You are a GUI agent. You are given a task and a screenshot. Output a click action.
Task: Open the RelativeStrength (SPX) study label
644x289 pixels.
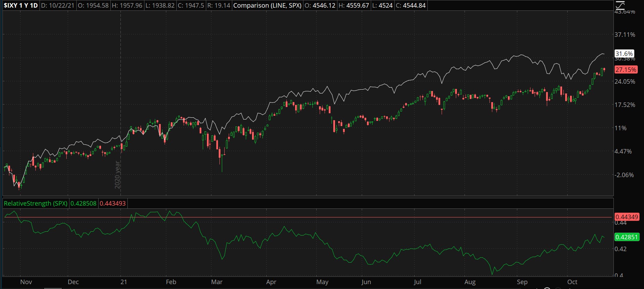(36, 204)
